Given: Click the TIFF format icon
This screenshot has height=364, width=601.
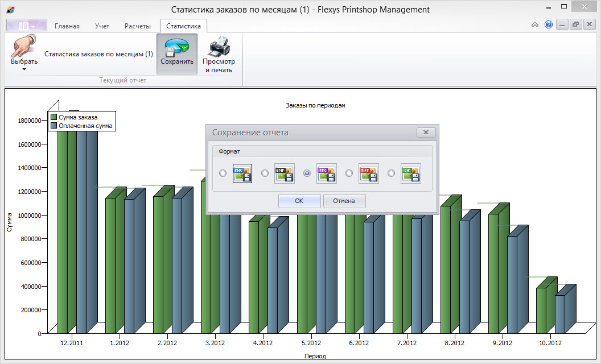Looking at the screenshot, I should point(369,173).
